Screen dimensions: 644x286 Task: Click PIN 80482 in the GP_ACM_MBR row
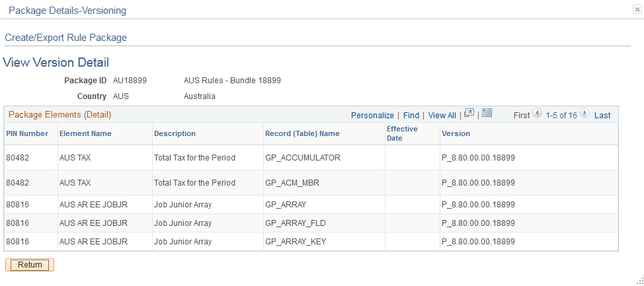pos(17,183)
